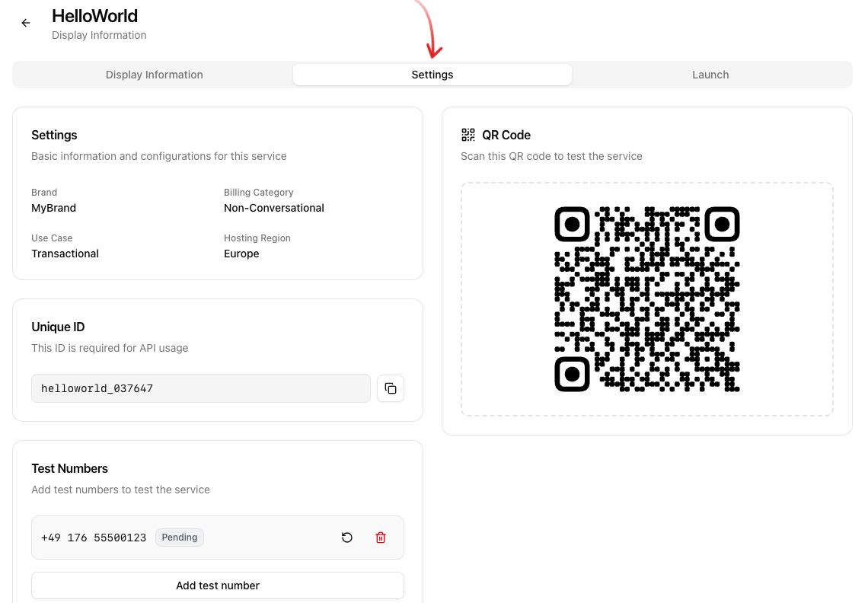Click the helloworld_037647 ID field

pyautogui.click(x=201, y=388)
